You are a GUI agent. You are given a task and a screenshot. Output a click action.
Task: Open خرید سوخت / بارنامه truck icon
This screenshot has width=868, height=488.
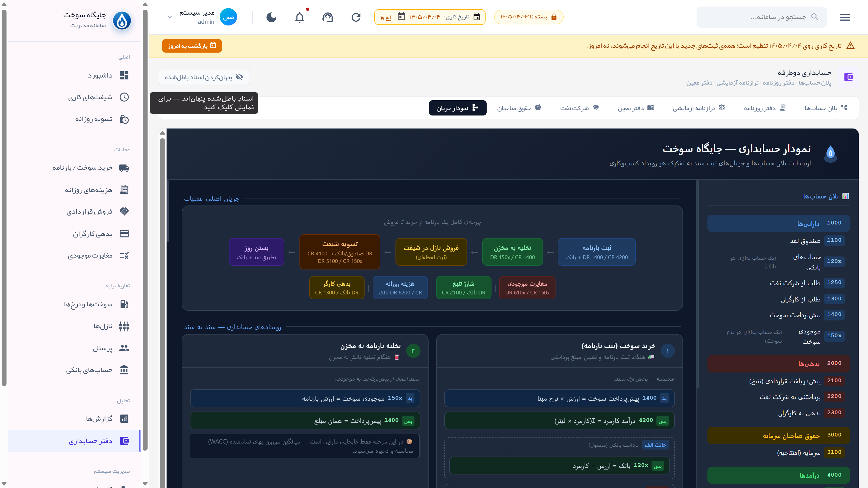(x=124, y=168)
